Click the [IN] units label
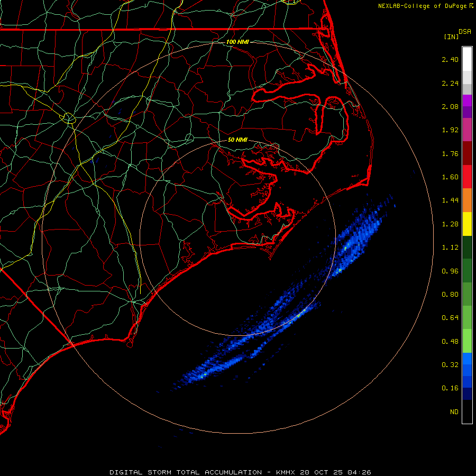 (451, 36)
